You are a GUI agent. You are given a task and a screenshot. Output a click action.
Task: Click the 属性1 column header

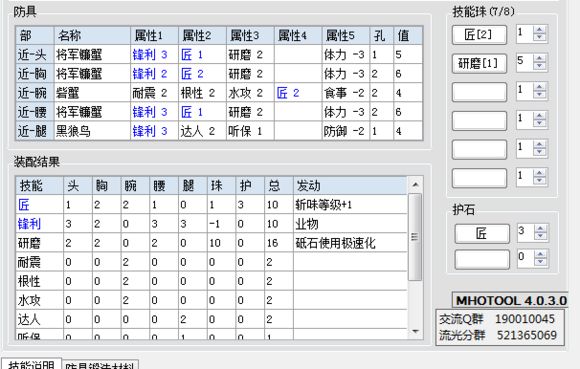[x=154, y=36]
